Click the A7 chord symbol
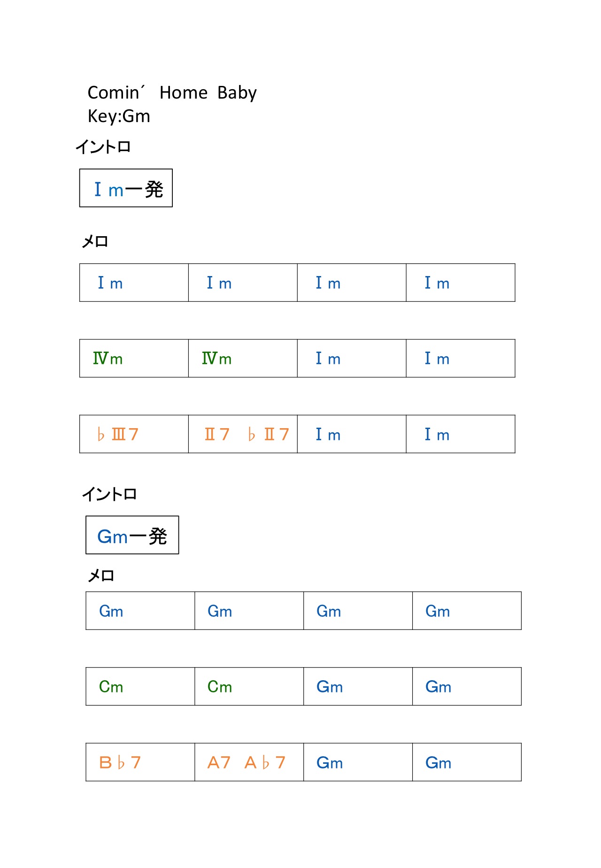 click(219, 762)
